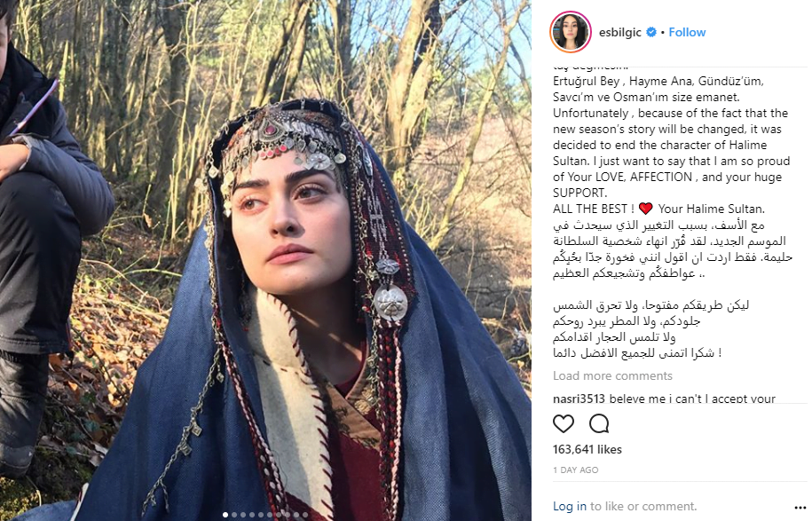Select the fifth carousel indicator dot
The height and width of the screenshot is (521, 812).
point(260,514)
